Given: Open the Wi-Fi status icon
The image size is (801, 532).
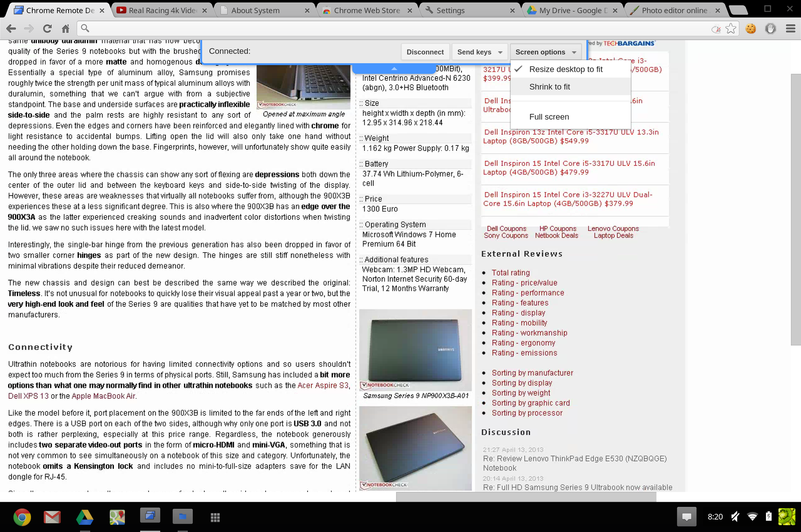Looking at the screenshot, I should click(x=752, y=516).
